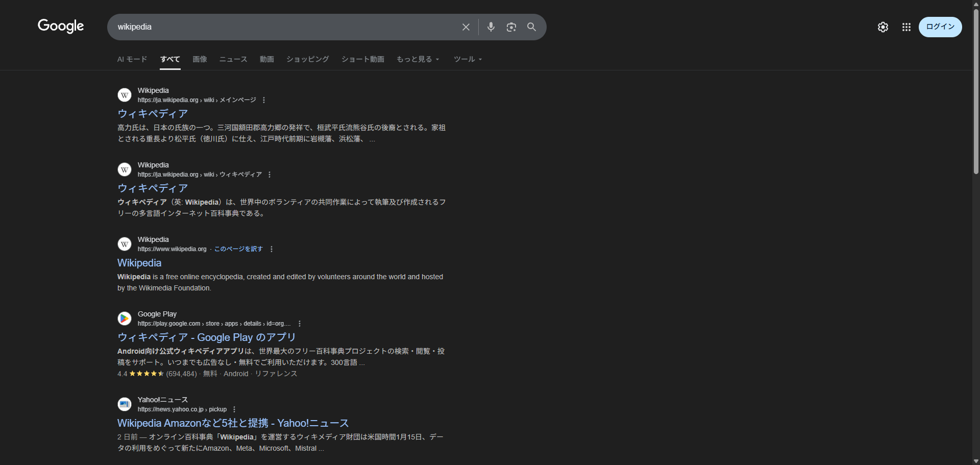Open Google Lens image search

coord(511,27)
